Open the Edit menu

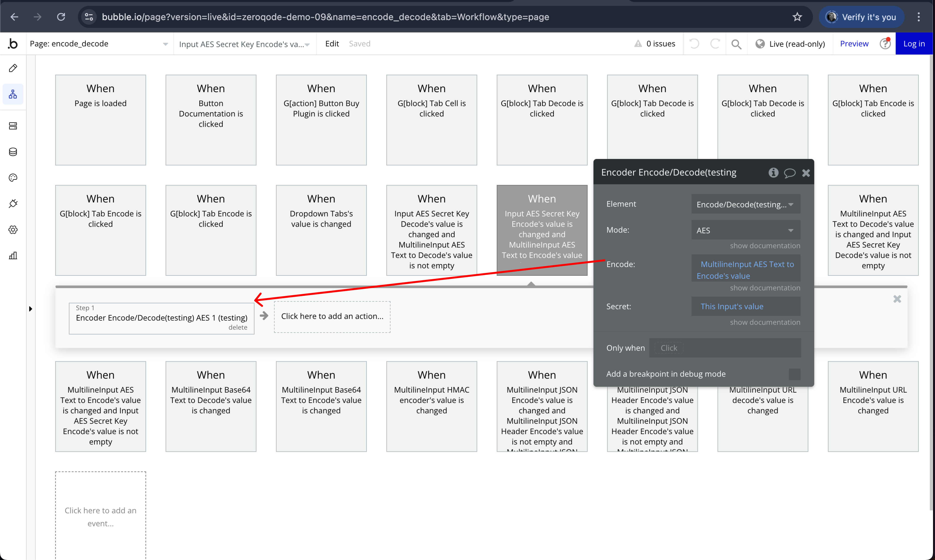tap(332, 43)
